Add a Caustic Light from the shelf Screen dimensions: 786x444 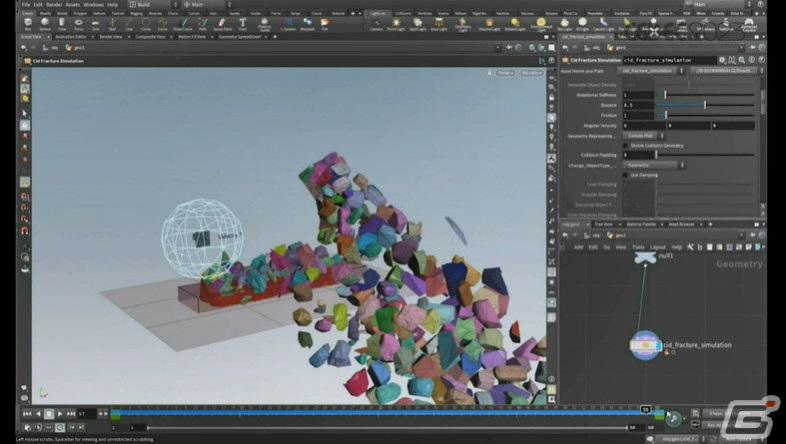pos(604,24)
